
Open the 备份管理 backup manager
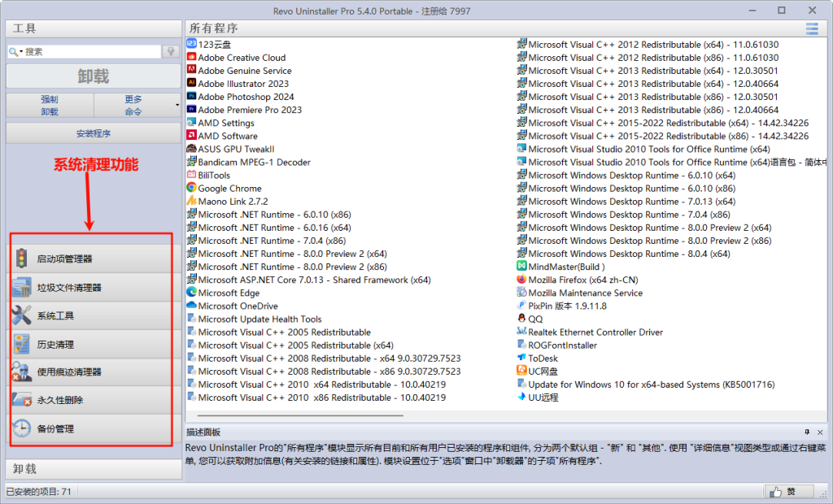(91, 428)
